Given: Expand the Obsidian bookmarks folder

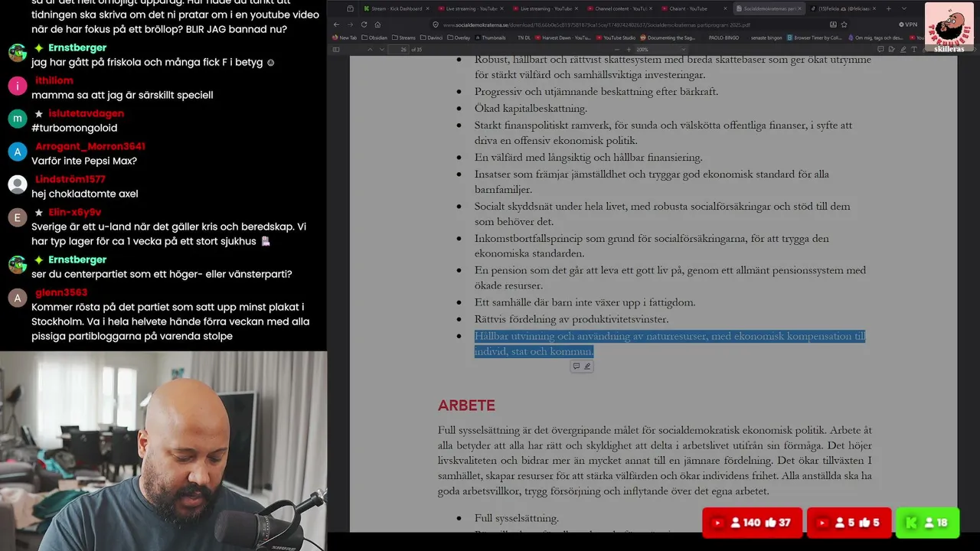Looking at the screenshot, I should tap(374, 37).
